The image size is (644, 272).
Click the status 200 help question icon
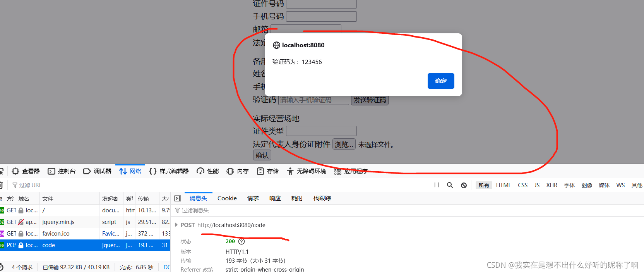pyautogui.click(x=241, y=241)
